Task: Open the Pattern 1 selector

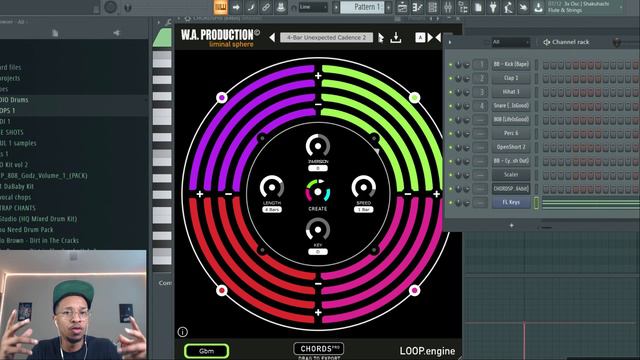Action: [362, 7]
